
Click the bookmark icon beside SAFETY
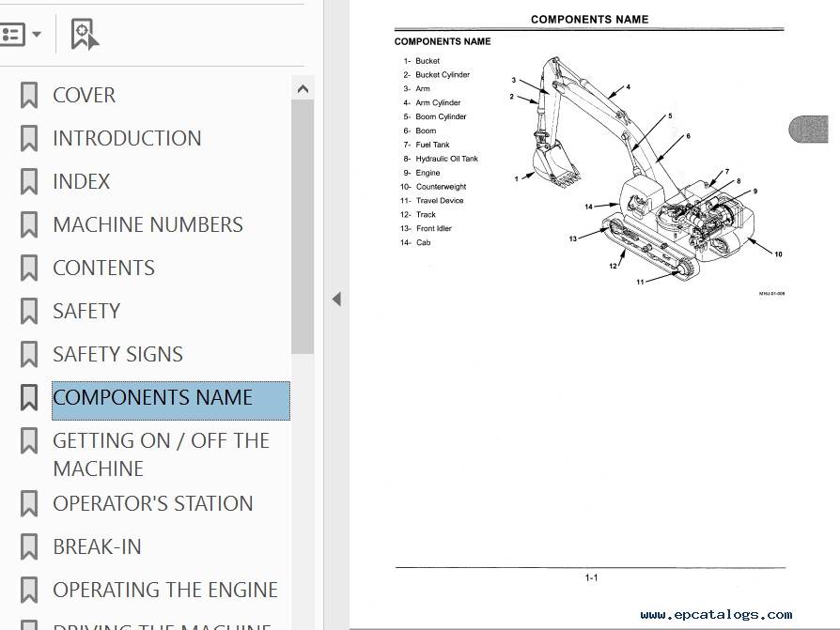(29, 312)
